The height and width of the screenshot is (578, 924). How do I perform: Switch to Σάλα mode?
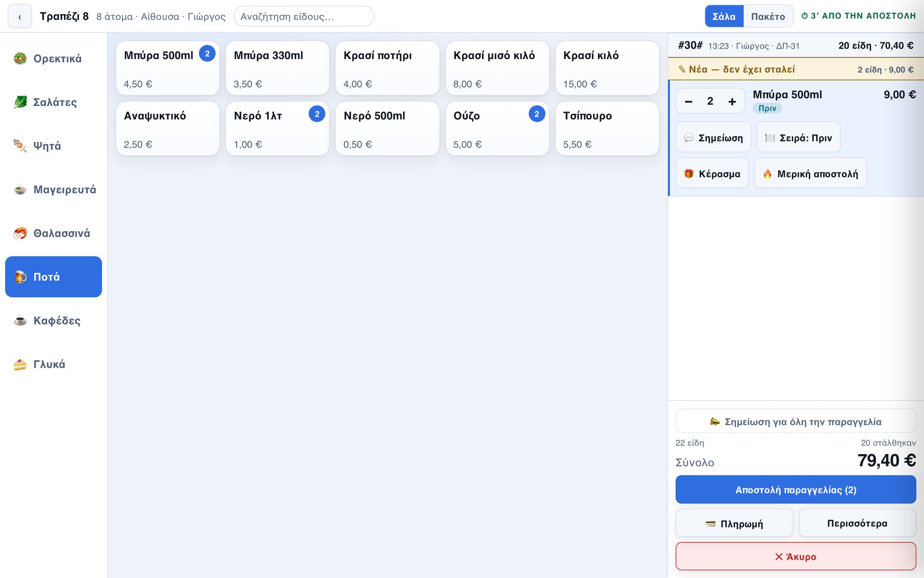pos(724,17)
